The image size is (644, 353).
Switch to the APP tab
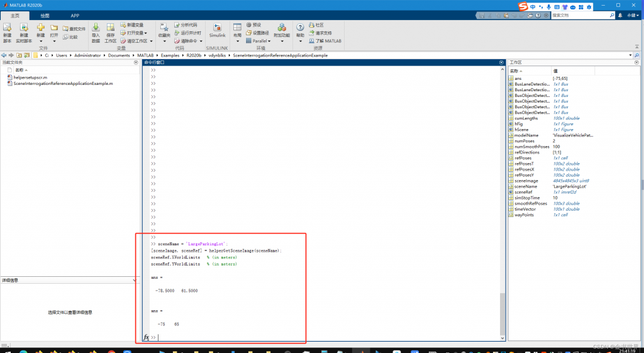(75, 16)
